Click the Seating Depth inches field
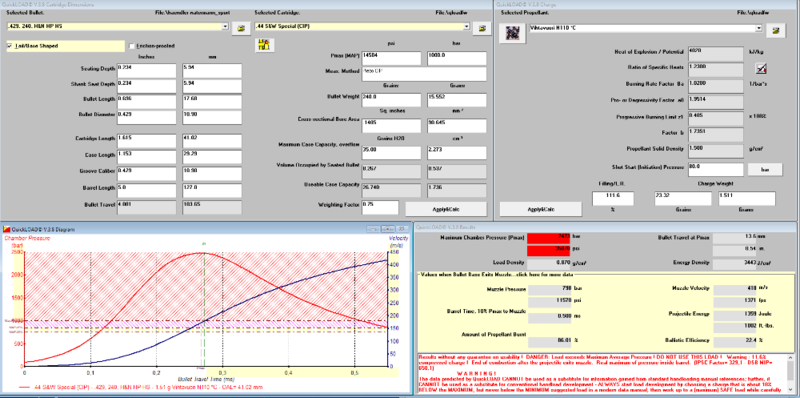This screenshot has width=800, height=398. point(146,71)
